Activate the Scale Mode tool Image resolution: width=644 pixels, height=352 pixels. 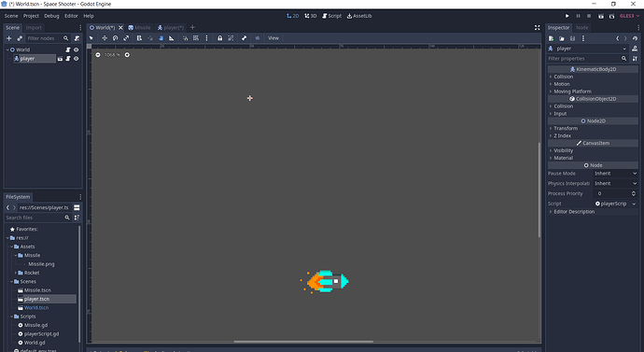126,38
